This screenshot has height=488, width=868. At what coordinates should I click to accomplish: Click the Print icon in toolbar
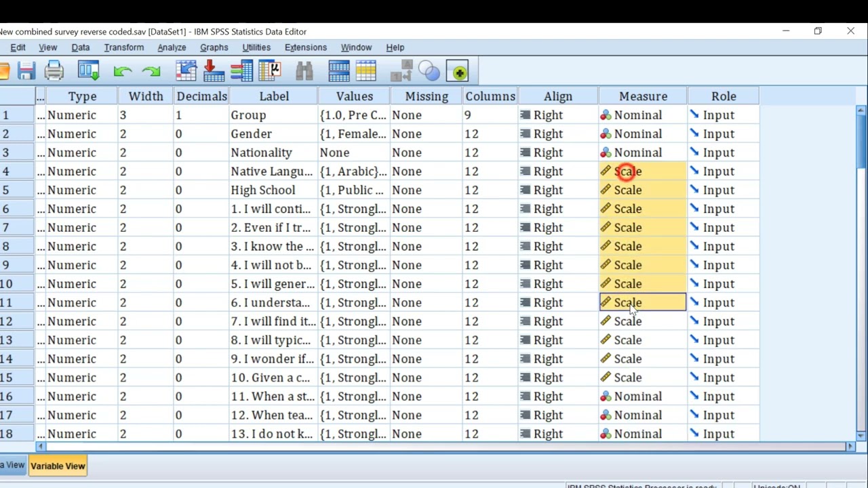[54, 71]
